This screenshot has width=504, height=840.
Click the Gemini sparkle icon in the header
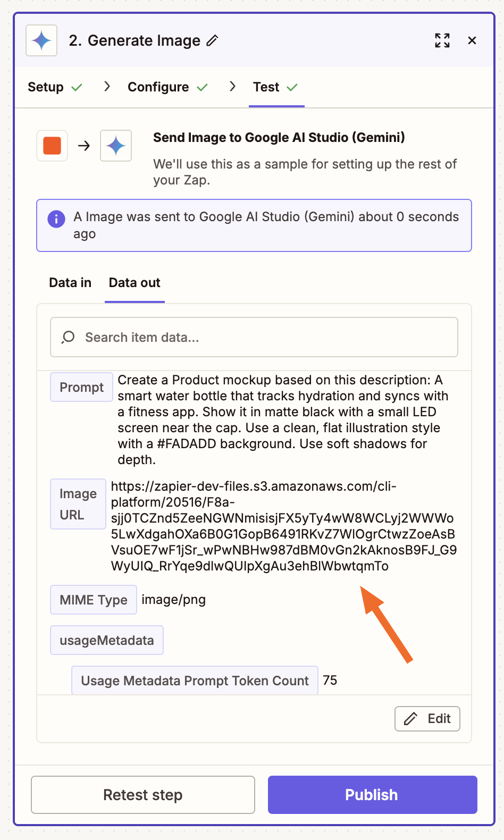(x=41, y=40)
